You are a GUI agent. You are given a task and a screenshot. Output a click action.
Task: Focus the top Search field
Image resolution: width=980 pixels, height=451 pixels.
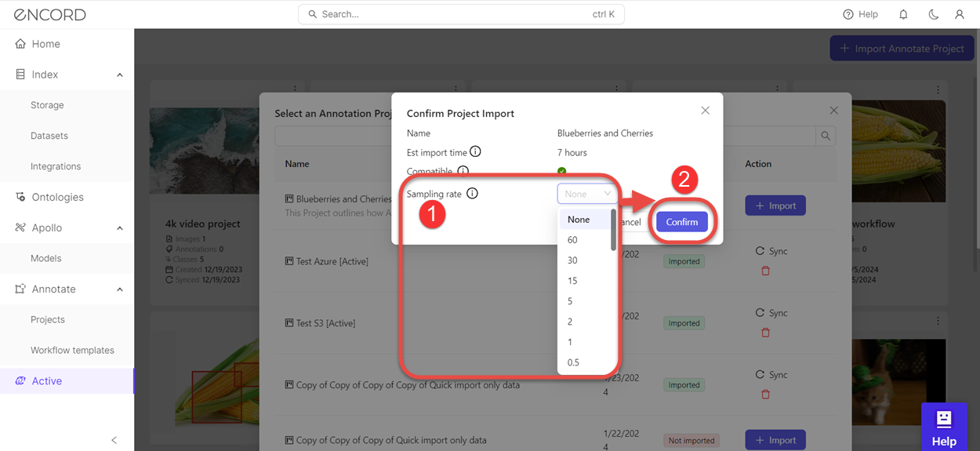tap(461, 14)
